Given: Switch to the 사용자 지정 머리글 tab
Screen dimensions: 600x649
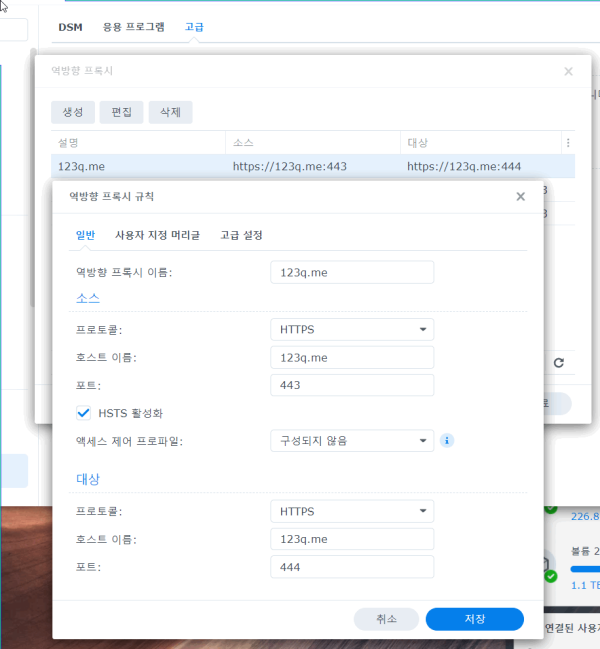Looking at the screenshot, I should click(157, 235).
